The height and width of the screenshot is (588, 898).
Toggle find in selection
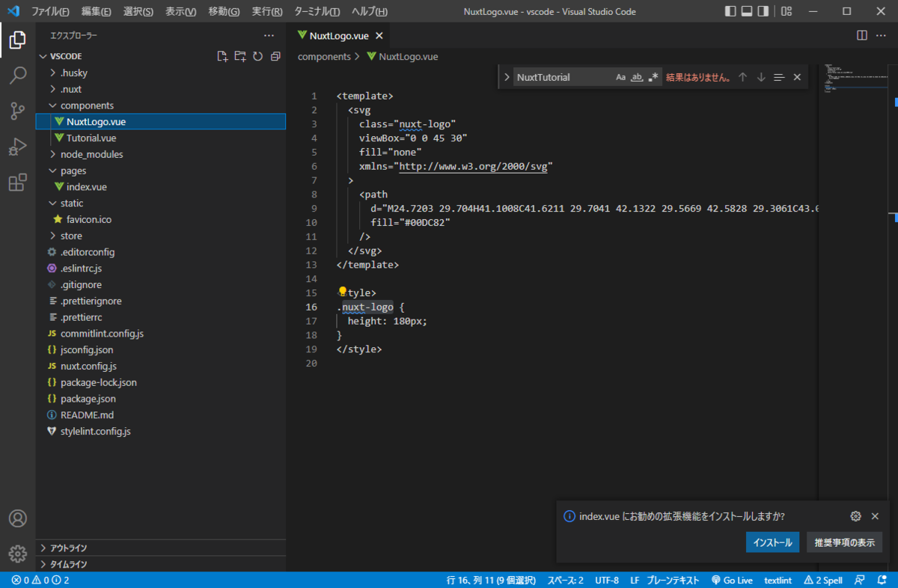click(x=779, y=77)
